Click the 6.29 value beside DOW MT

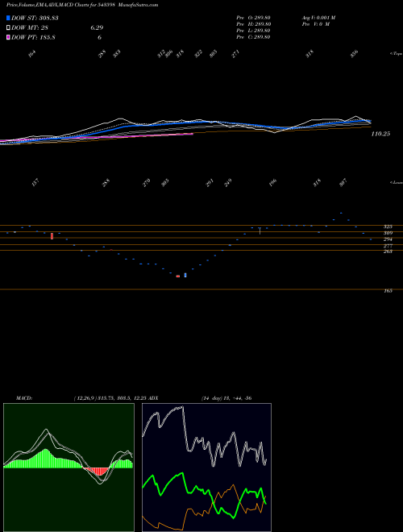[x=97, y=28]
